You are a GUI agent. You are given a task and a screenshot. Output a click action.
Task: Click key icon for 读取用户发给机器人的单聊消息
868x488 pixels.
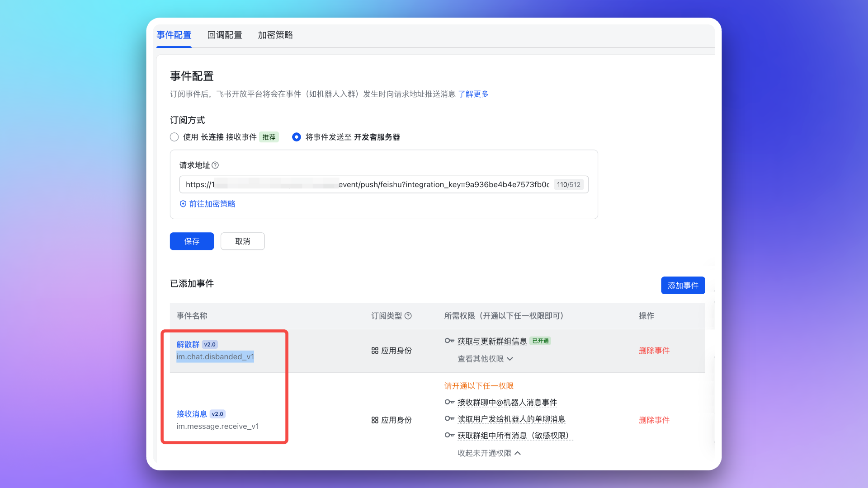[x=449, y=419]
